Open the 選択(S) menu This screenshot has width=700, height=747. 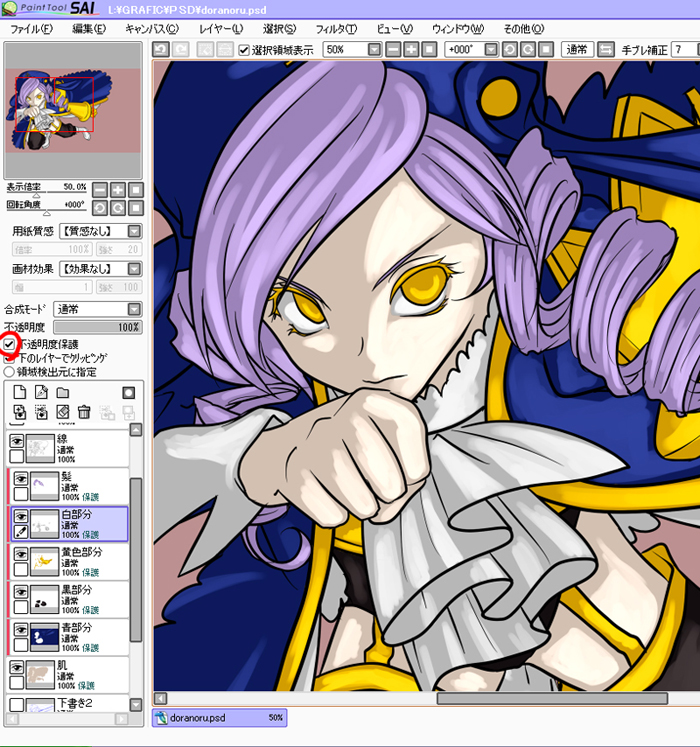[279, 29]
